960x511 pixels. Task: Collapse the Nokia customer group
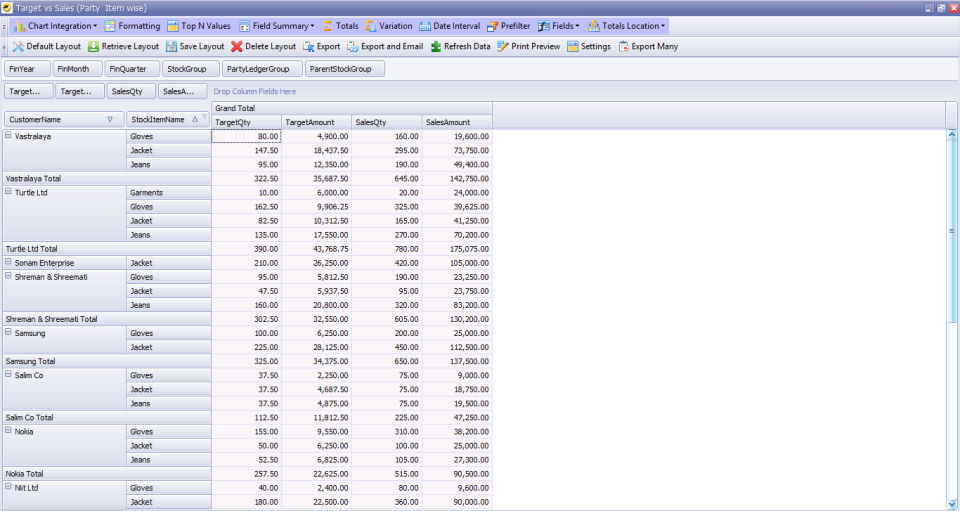pyautogui.click(x=9, y=431)
